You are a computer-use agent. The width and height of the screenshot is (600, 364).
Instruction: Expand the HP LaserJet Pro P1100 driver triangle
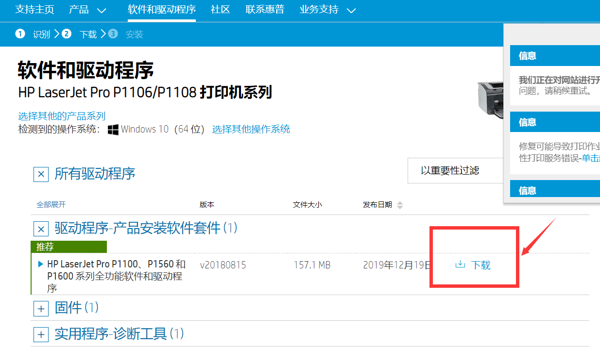pos(40,265)
